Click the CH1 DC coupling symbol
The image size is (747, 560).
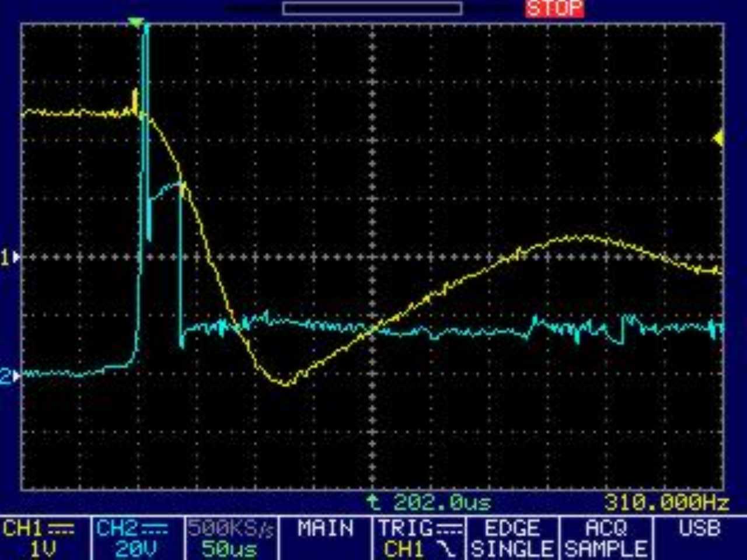tap(61, 529)
